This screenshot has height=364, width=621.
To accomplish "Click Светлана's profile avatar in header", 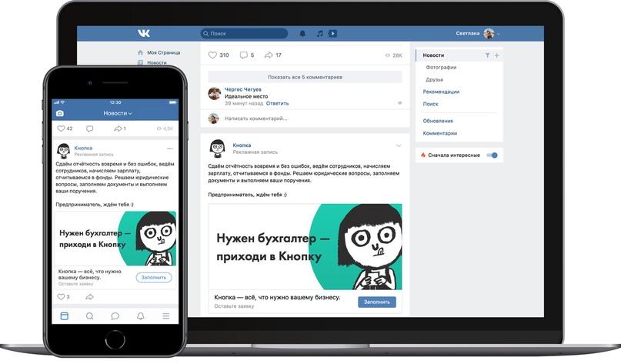I will (489, 34).
